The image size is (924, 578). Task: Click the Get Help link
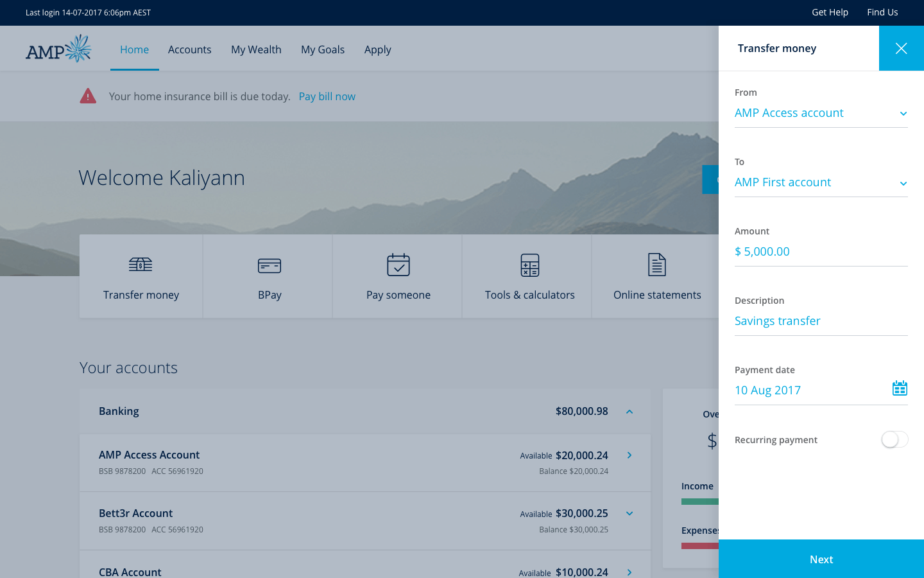tap(830, 12)
